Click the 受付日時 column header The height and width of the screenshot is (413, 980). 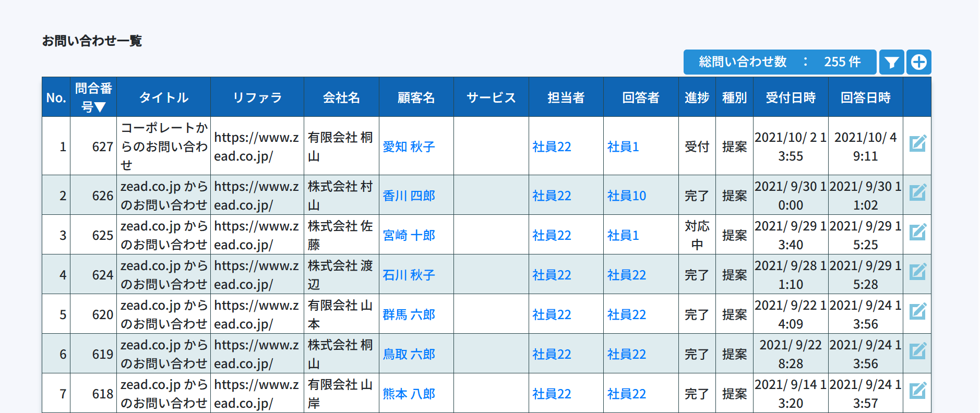point(790,98)
